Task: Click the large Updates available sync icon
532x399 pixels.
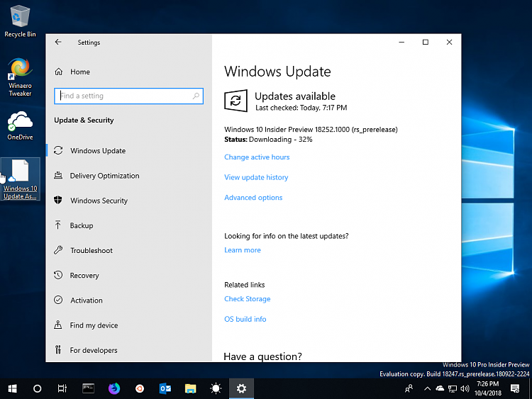Action: [235, 101]
